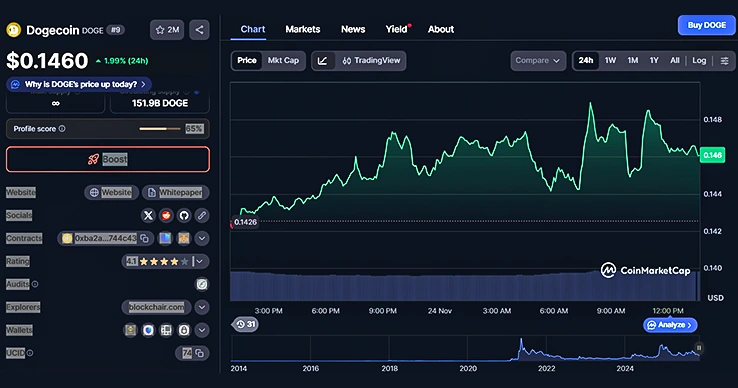Expand the Explorers chevron
Screen dimensions: 738x388
(x=202, y=307)
